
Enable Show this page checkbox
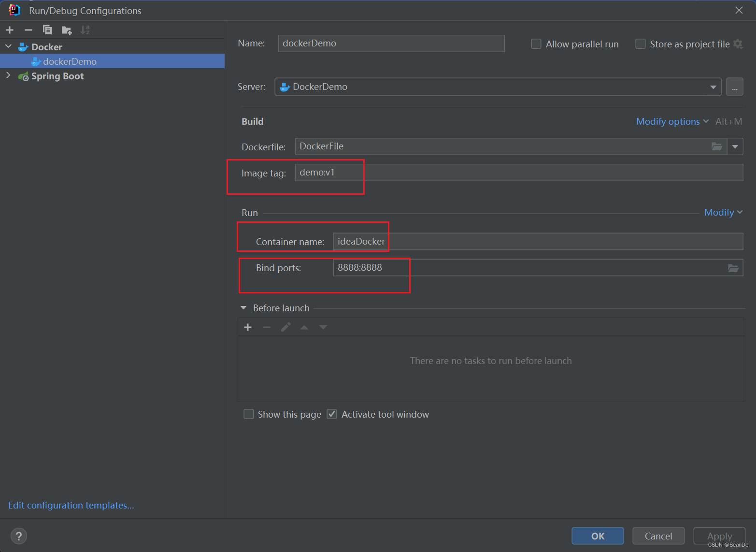tap(249, 414)
